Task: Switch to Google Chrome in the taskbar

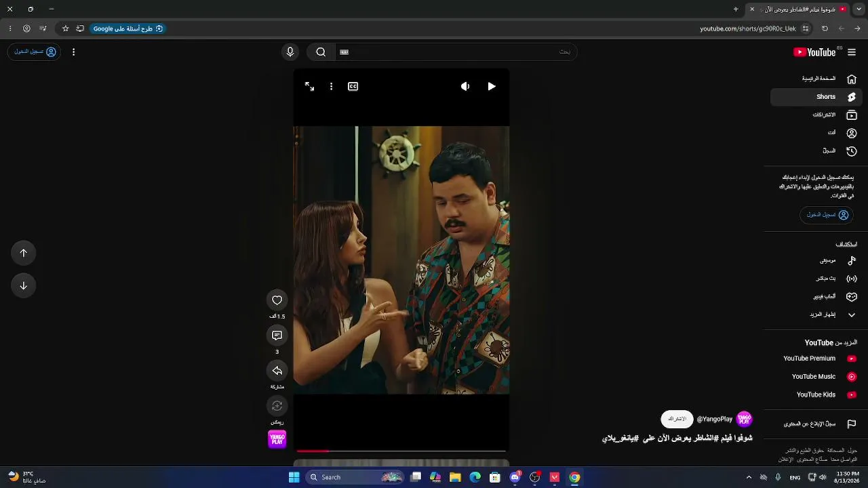Action: click(x=574, y=477)
